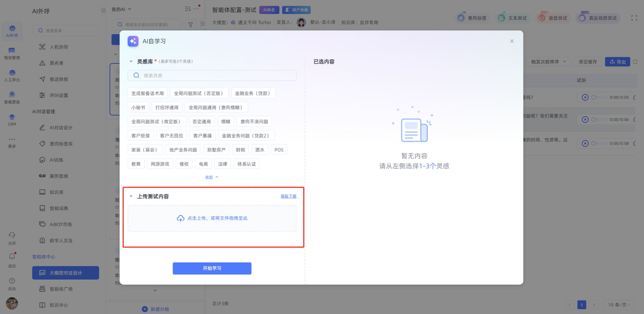The height and width of the screenshot is (314, 644).
Task: Play the first audio preview
Action: point(585,97)
